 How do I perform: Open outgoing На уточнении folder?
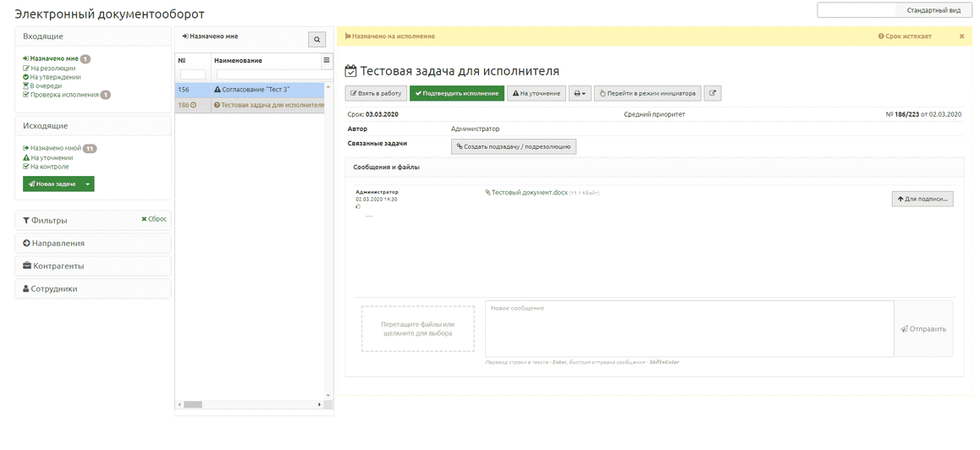(x=51, y=158)
